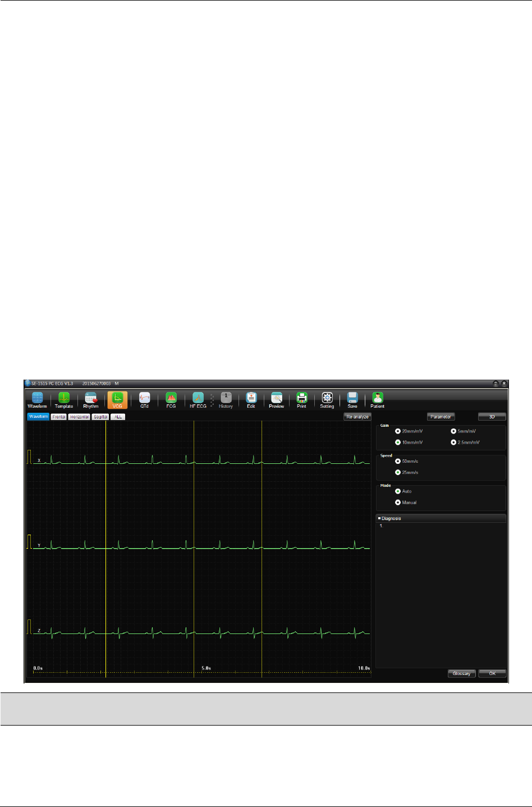Select the VCG toolbar icon

tap(117, 400)
